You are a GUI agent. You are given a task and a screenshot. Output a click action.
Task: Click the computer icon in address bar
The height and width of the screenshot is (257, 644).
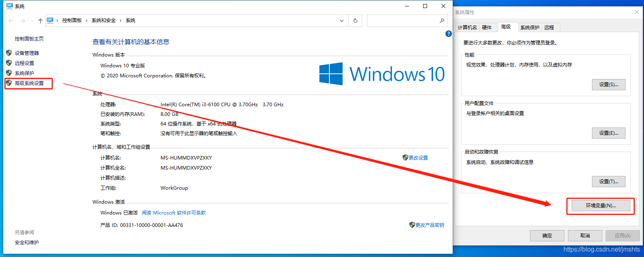pos(50,20)
